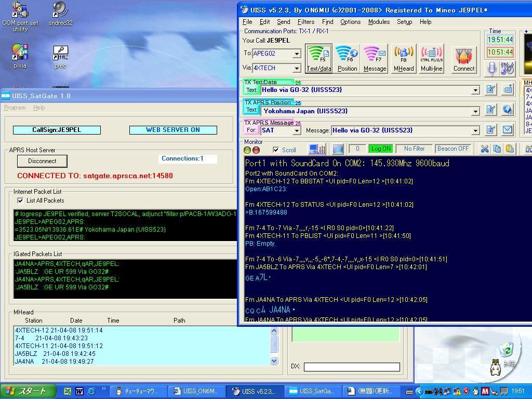The width and height of the screenshot is (532, 399).
Task: Click the Disconnect button in SatGate
Action: [42, 161]
